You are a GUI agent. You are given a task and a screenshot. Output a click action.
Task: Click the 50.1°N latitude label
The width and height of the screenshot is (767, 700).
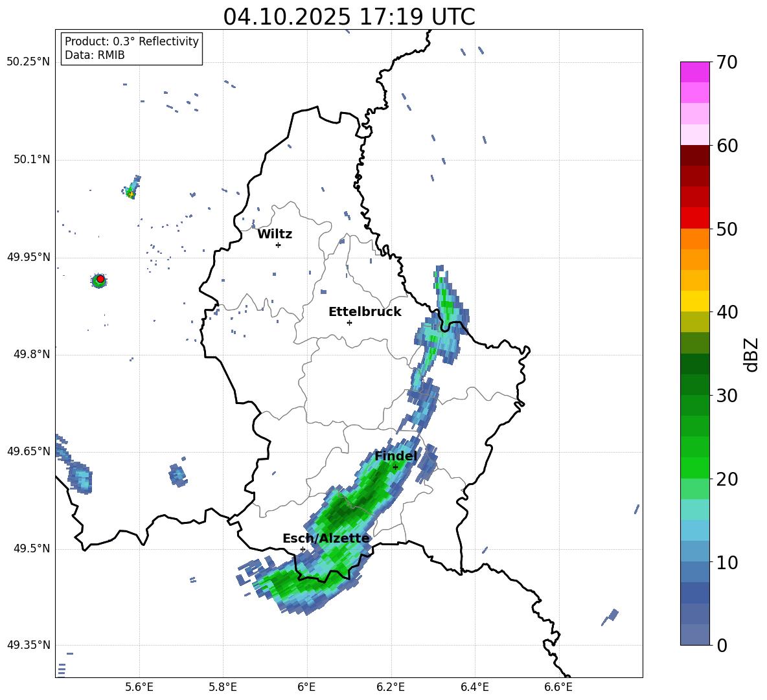pyautogui.click(x=31, y=159)
